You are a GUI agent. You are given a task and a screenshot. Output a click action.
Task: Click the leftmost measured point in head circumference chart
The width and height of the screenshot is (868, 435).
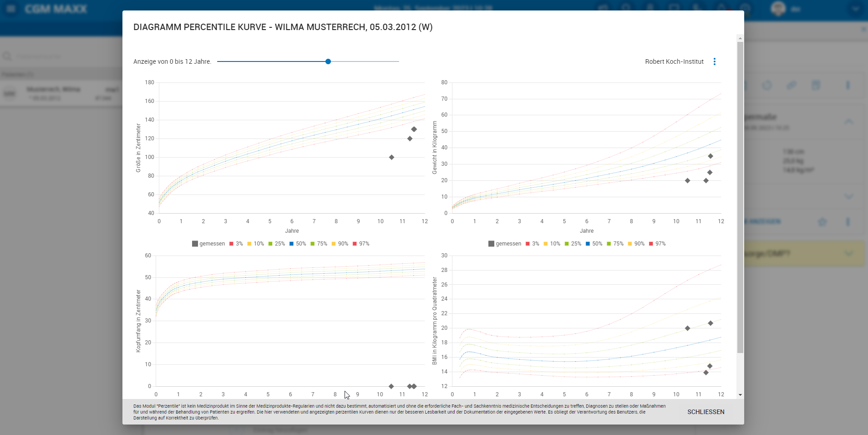point(391,386)
